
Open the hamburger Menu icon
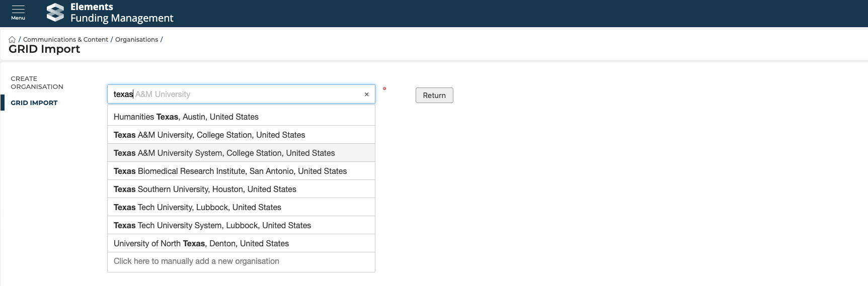pos(18,13)
